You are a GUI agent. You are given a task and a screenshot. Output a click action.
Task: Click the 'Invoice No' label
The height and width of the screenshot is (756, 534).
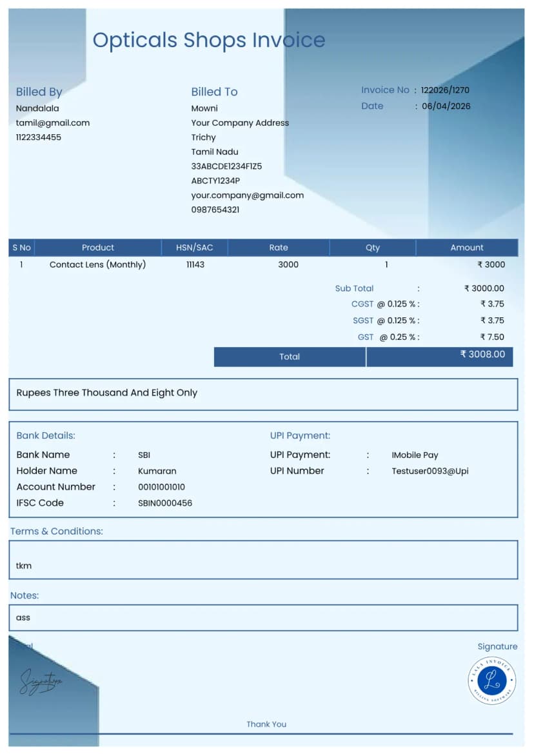[x=385, y=90]
